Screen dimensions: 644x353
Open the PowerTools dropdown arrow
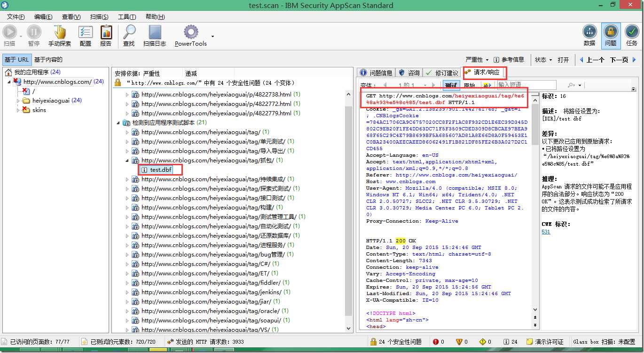click(212, 36)
